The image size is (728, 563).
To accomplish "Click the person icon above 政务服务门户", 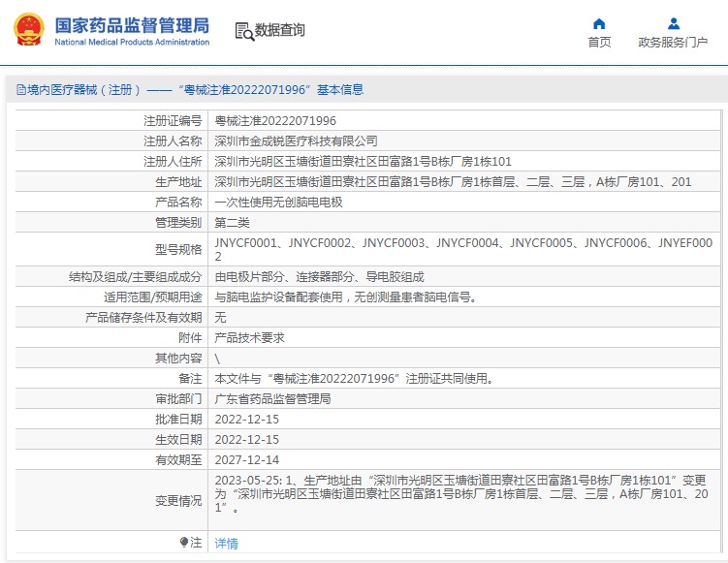I will [673, 23].
